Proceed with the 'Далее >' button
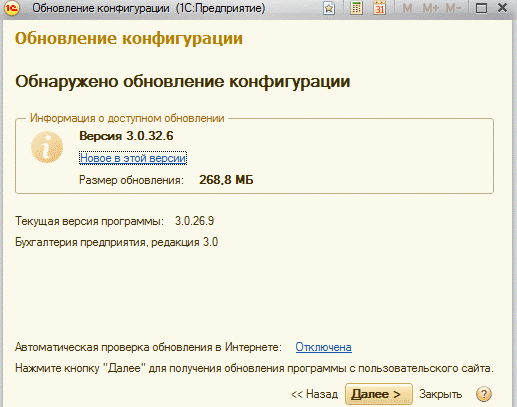The image size is (517, 407). [x=379, y=394]
